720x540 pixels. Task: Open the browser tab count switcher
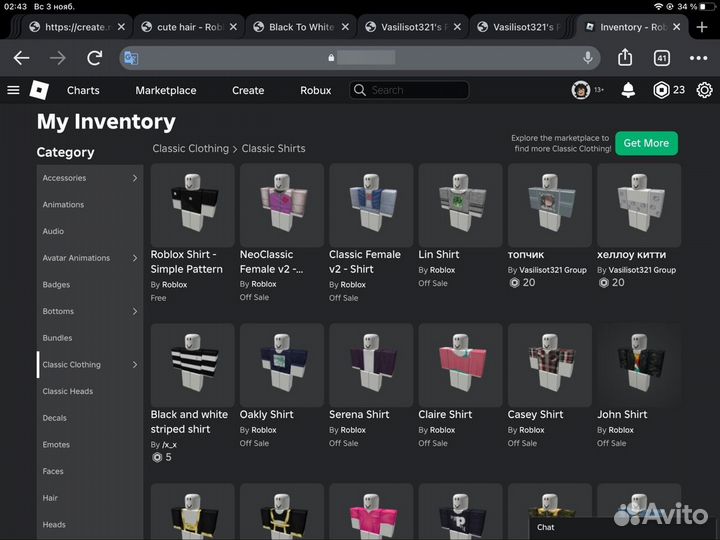point(661,58)
